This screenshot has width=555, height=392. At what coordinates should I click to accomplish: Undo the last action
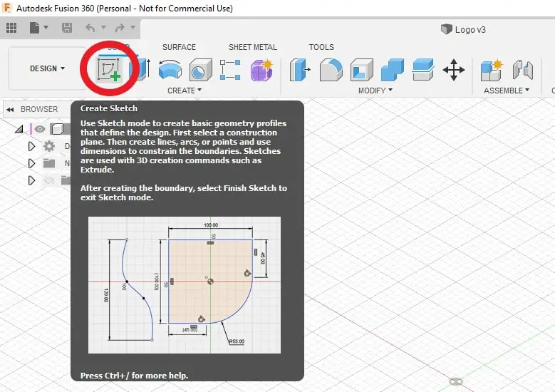pos(90,28)
